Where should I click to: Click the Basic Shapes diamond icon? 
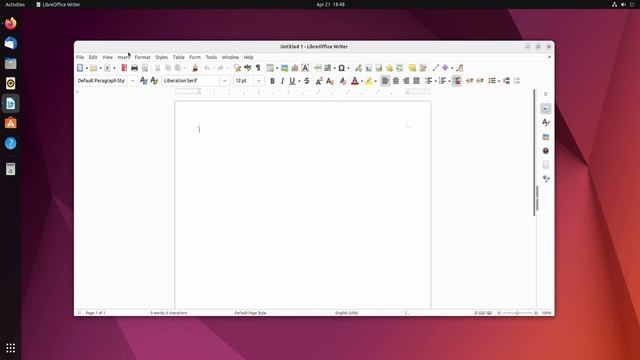[x=445, y=68]
